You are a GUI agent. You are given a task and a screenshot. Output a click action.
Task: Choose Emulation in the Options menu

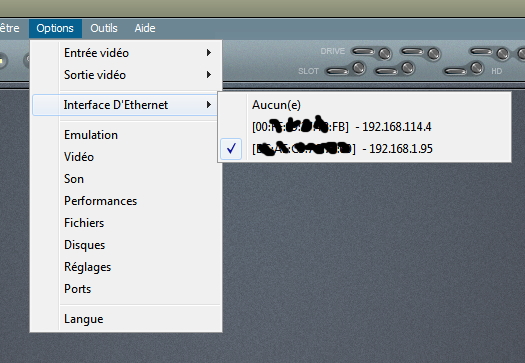(x=126, y=135)
